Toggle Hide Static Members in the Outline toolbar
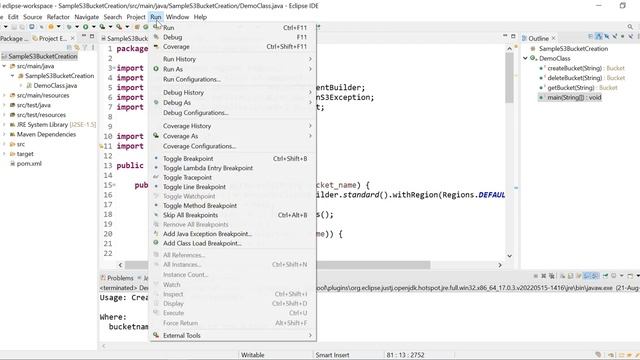 tap(615, 37)
